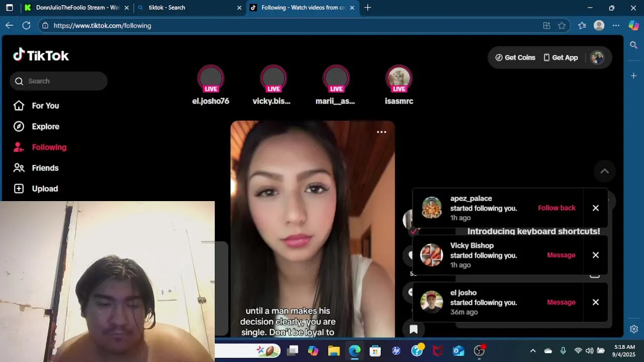Show hidden system tray icons
644x362 pixels.
(533, 350)
